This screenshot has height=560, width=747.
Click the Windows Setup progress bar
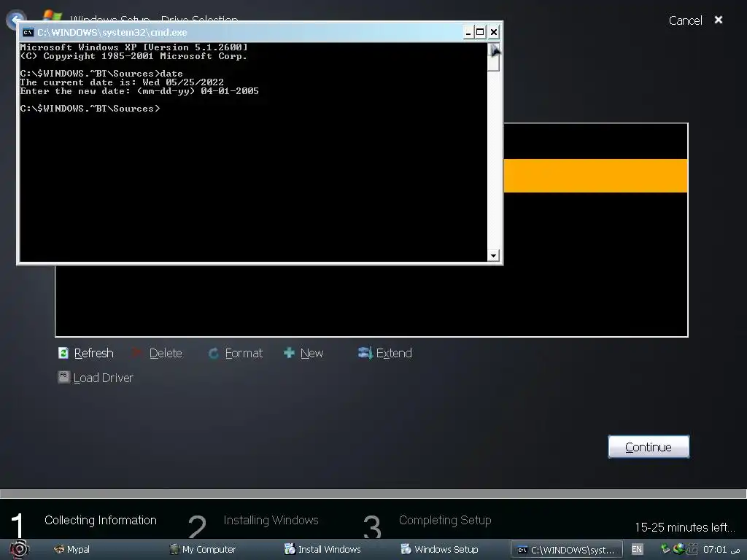[373, 494]
